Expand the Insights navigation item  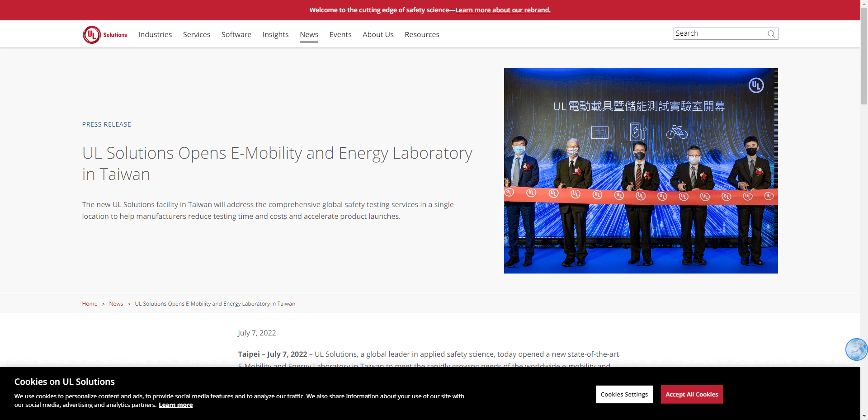point(275,35)
